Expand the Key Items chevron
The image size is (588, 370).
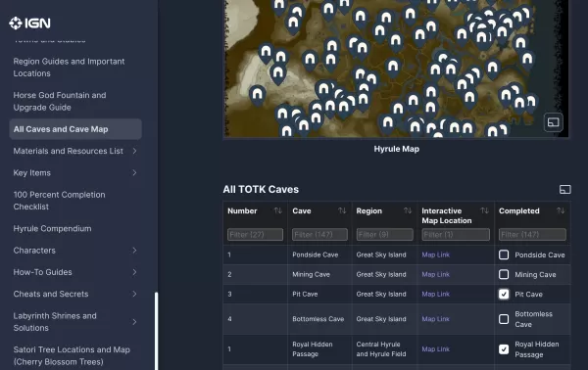point(134,172)
